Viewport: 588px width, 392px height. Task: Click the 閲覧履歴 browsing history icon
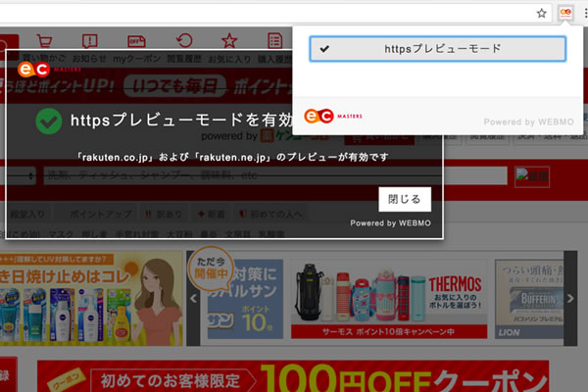(x=183, y=41)
